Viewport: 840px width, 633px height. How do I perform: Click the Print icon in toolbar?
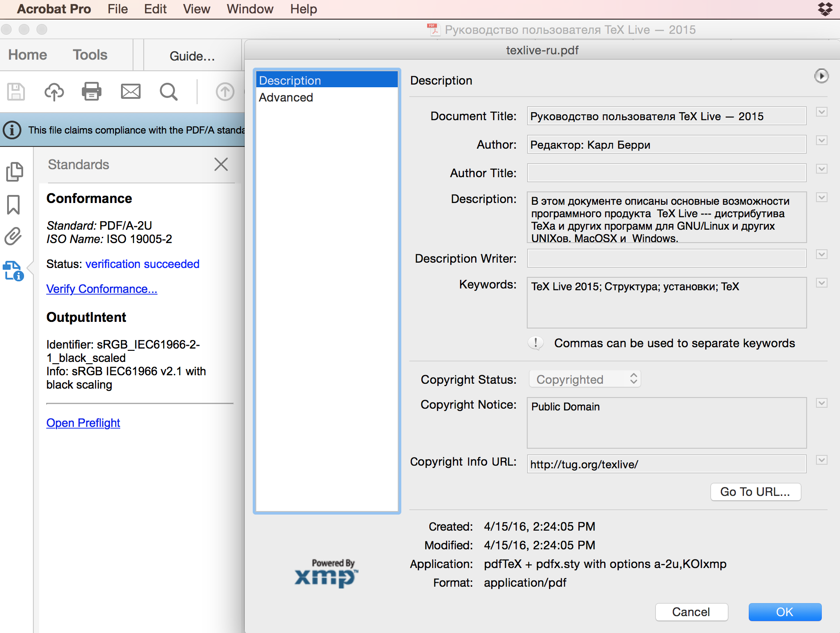pos(92,92)
